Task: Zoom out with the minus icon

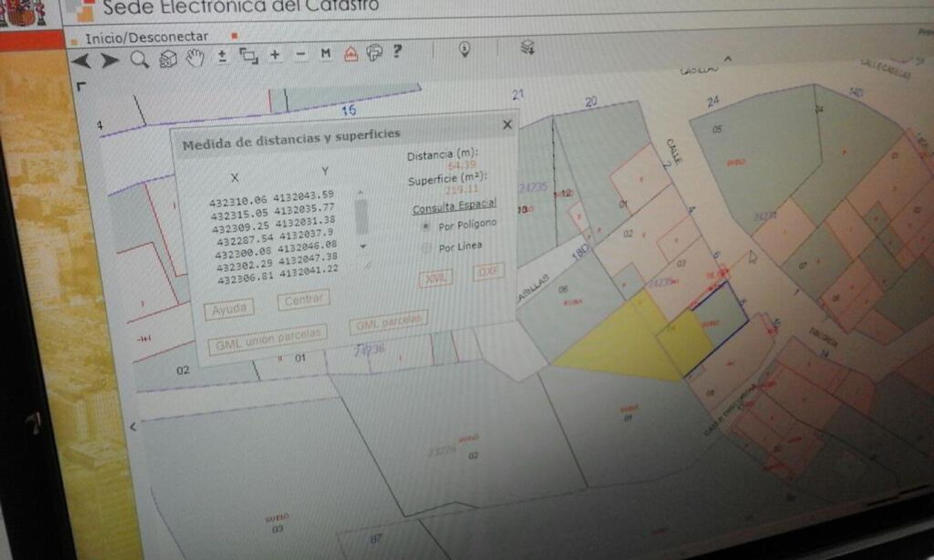Action: (x=301, y=54)
